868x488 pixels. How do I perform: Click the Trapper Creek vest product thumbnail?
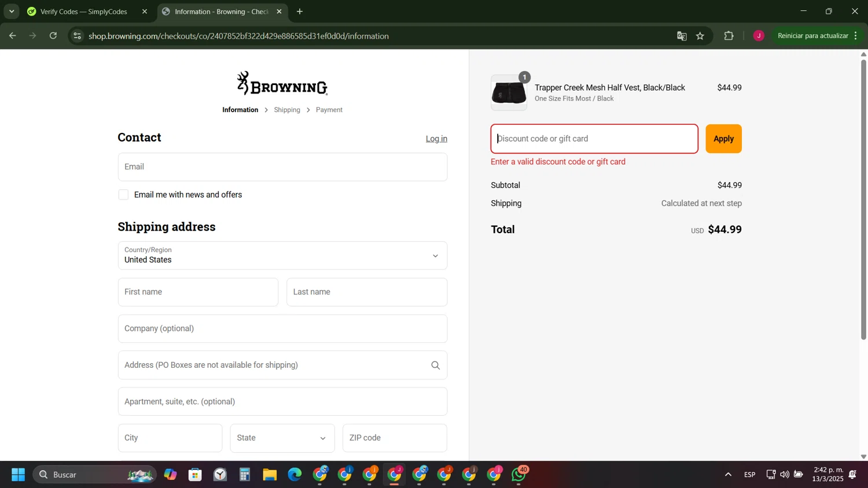point(509,93)
